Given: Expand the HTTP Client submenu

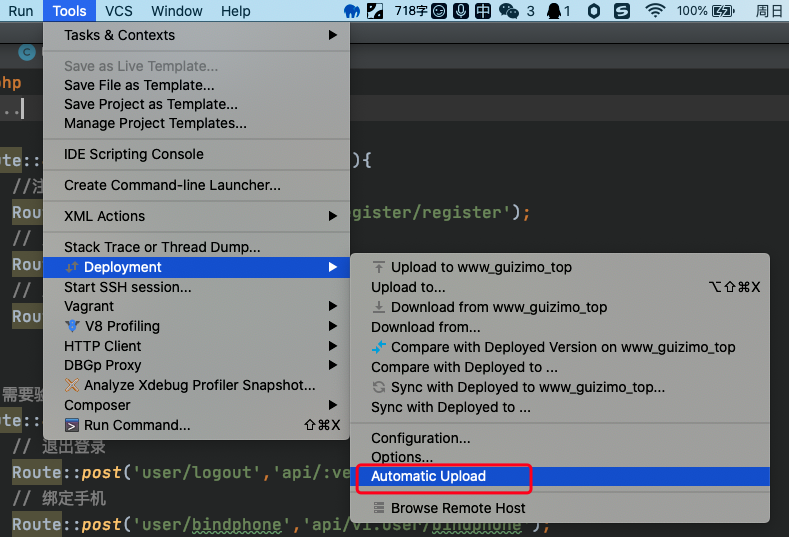Looking at the screenshot, I should coord(197,346).
